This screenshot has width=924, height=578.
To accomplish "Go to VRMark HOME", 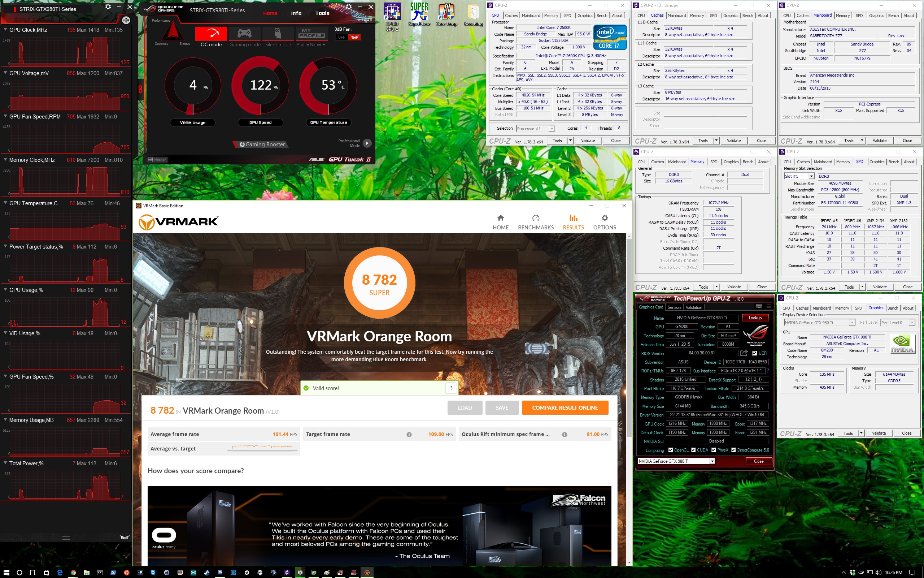I will pyautogui.click(x=501, y=222).
